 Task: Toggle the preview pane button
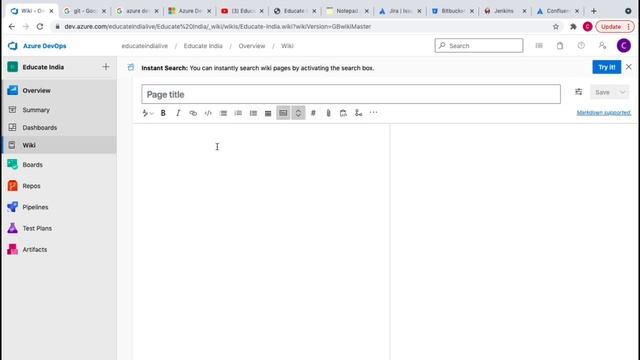pyautogui.click(x=283, y=113)
